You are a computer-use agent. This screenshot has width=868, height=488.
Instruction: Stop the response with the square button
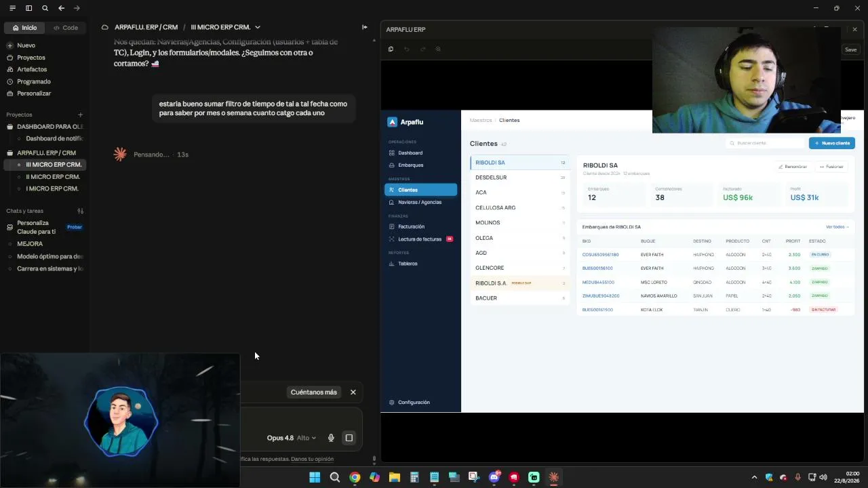pos(349,438)
